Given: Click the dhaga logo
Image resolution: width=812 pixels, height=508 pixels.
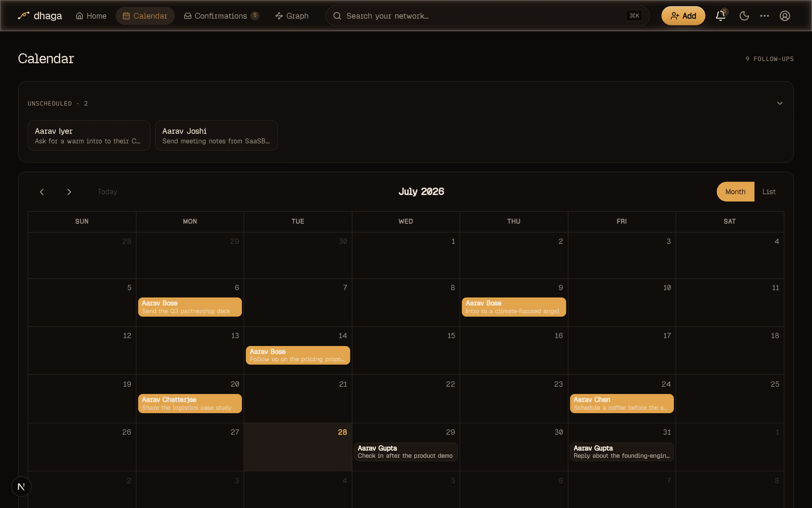Looking at the screenshot, I should pyautogui.click(x=39, y=16).
